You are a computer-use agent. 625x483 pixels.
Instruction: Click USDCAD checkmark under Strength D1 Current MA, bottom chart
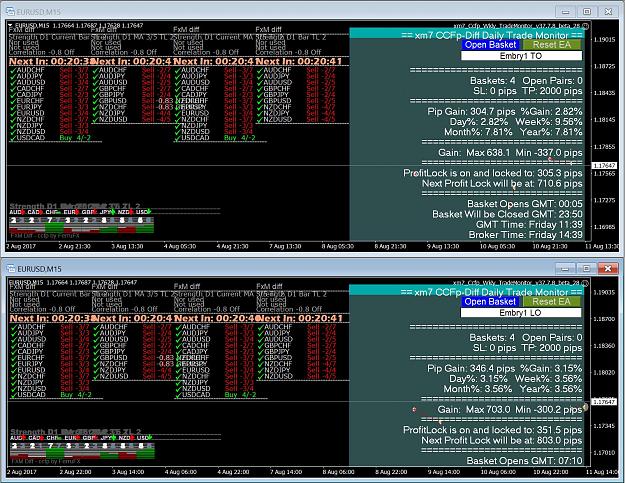pos(178,395)
